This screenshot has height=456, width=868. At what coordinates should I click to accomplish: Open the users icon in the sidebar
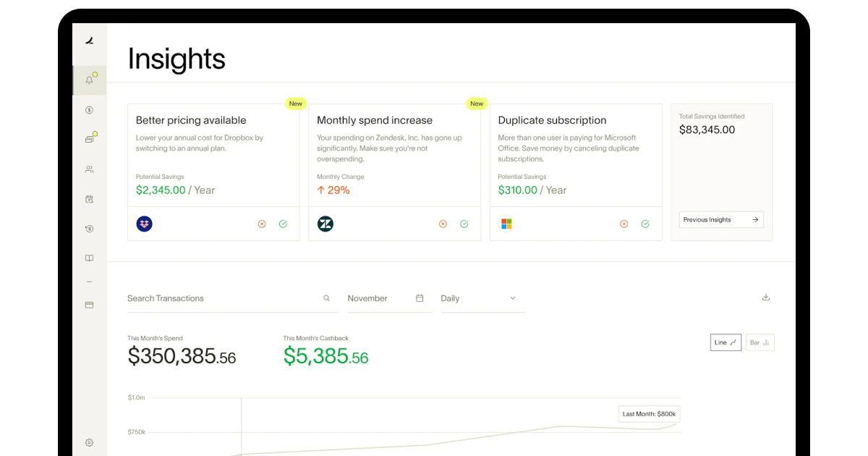click(89, 169)
